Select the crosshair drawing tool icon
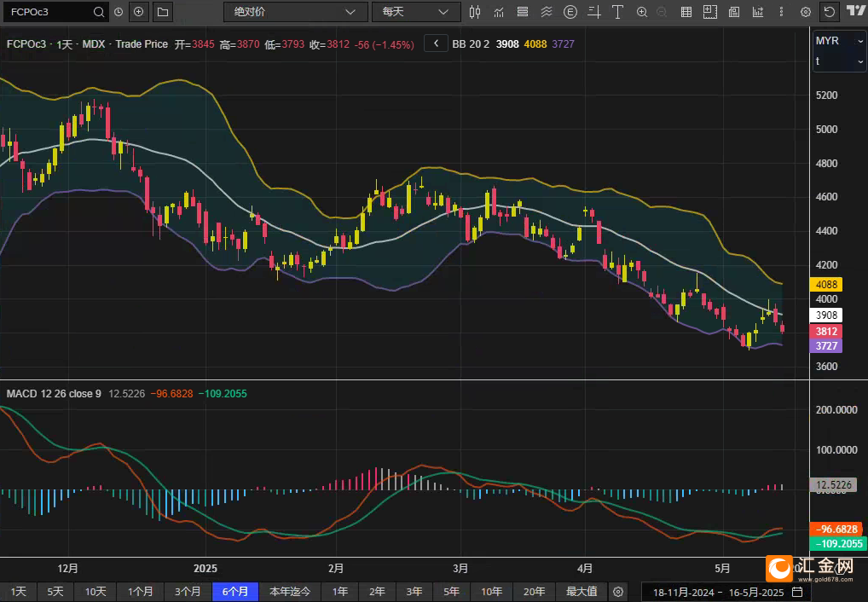Viewport: 868px width, 602px height. coord(594,12)
